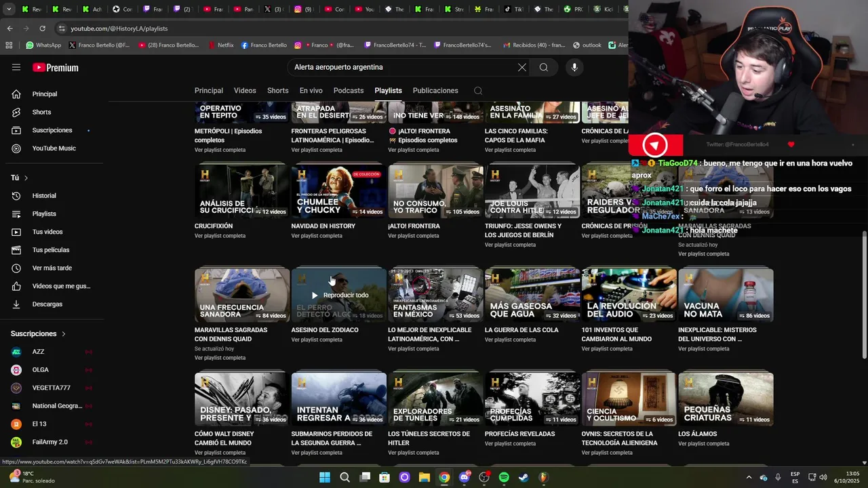Image resolution: width=868 pixels, height=488 pixels.
Task: Click the page vertical scrollbar thumb
Action: pos(864,295)
